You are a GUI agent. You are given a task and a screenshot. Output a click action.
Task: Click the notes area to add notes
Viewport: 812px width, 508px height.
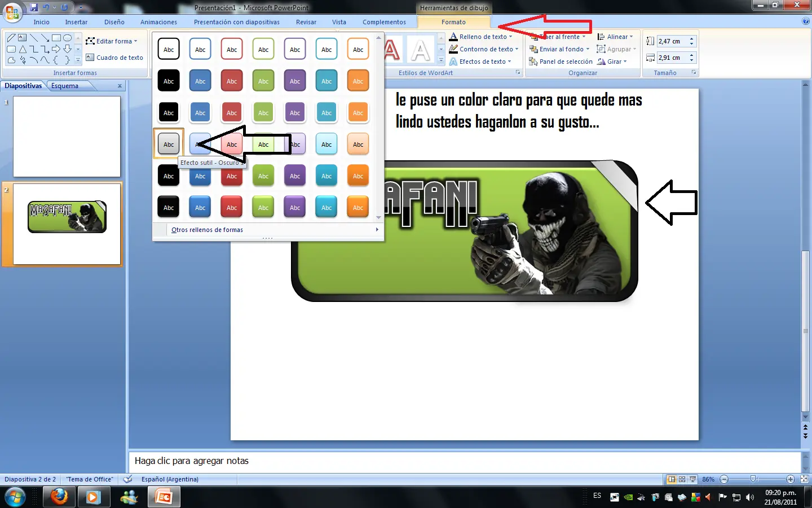point(465,461)
